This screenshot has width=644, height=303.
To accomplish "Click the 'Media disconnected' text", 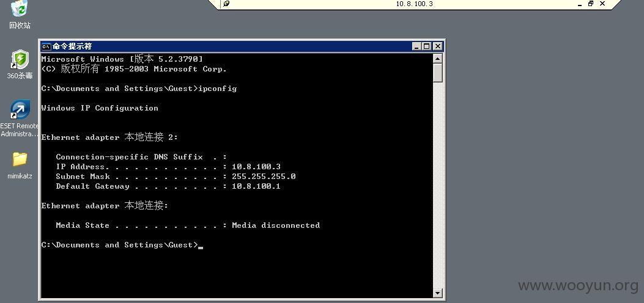I will point(276,225).
